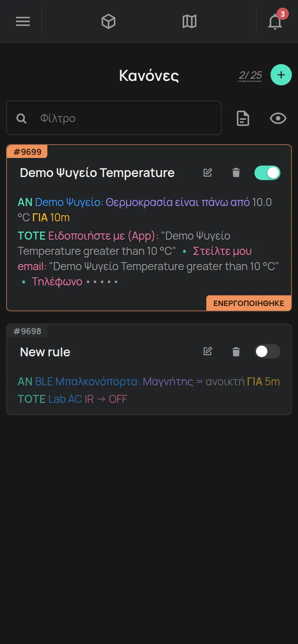This screenshot has width=298, height=644.
Task: Add a new rule with plus button
Action: tap(281, 75)
